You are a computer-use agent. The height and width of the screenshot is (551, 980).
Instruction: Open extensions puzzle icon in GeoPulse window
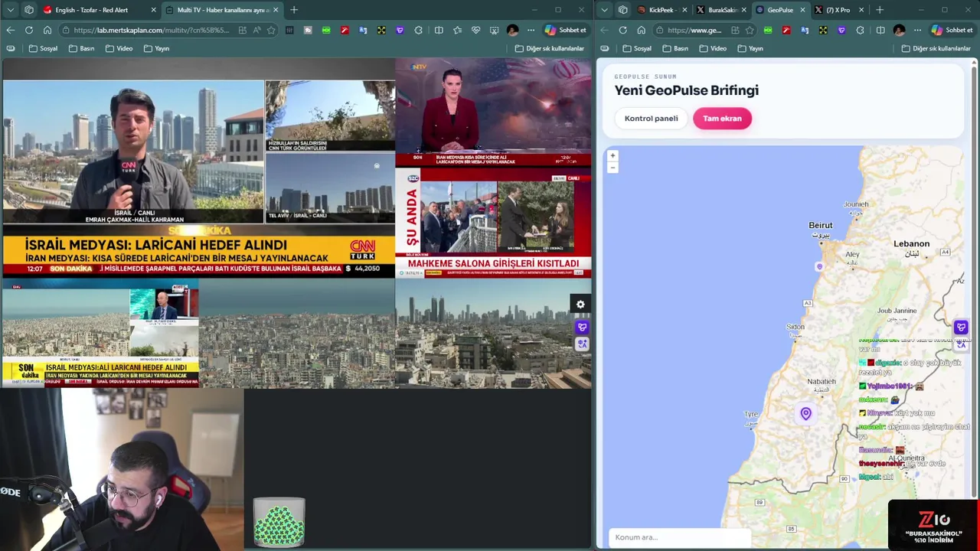tap(860, 30)
